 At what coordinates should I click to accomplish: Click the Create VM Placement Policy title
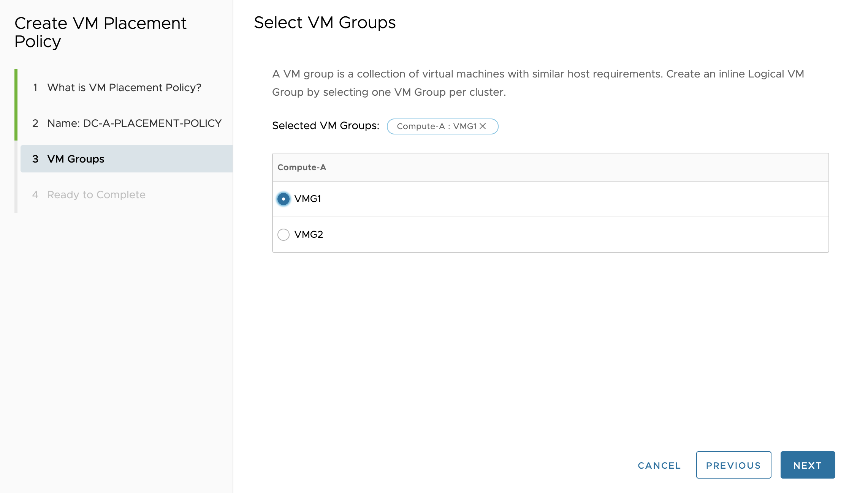click(100, 32)
